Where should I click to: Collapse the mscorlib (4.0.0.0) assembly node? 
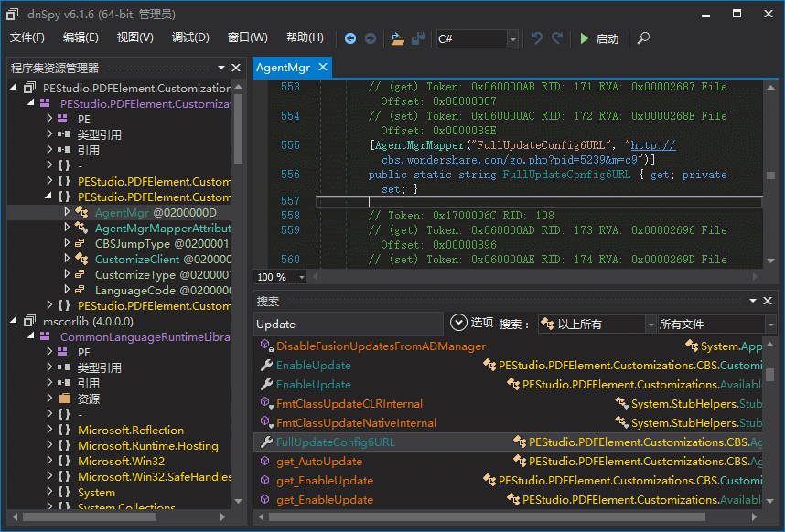[16, 321]
